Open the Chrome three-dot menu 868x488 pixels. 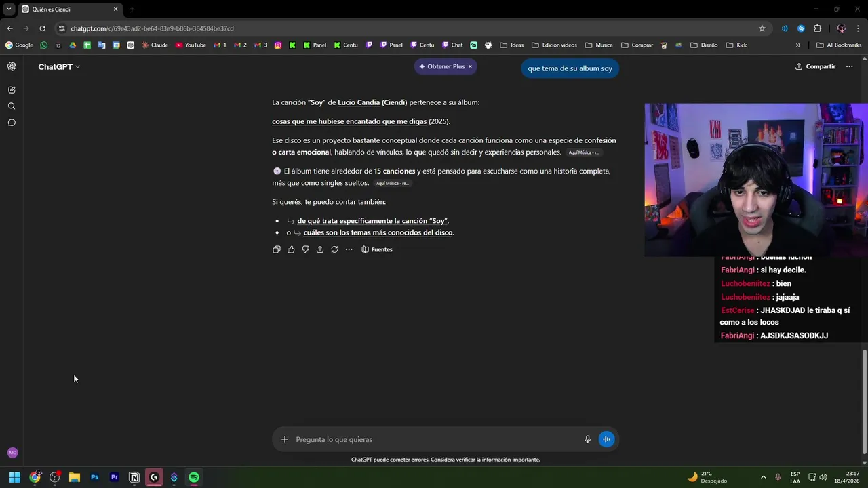click(858, 28)
